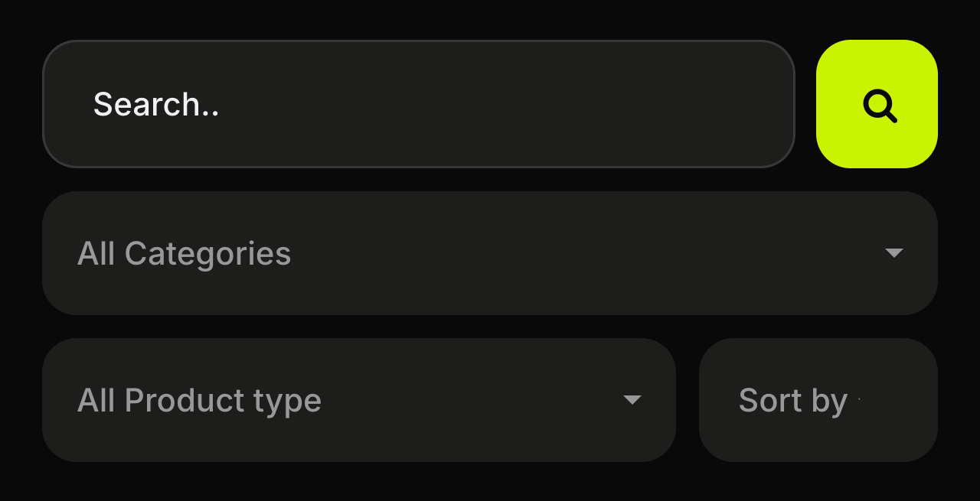Click the All Categories dropdown arrow
Viewport: 980px width, 501px height.
click(894, 253)
